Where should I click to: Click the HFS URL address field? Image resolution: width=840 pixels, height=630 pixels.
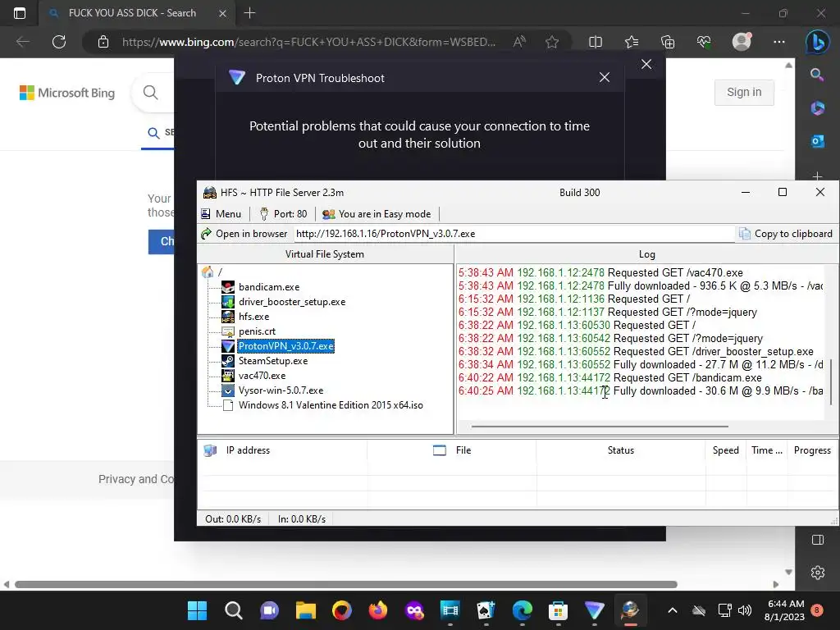click(x=514, y=234)
